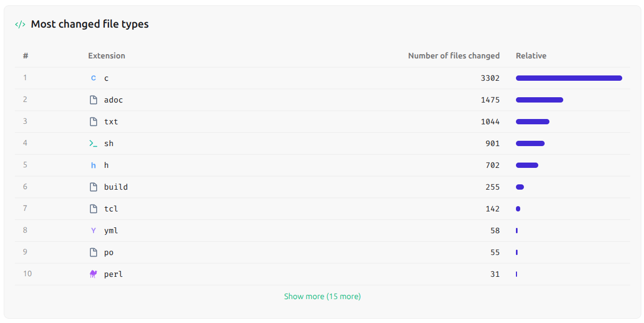Click the terminal icon beside sh
644x323 pixels.
pyautogui.click(x=94, y=143)
